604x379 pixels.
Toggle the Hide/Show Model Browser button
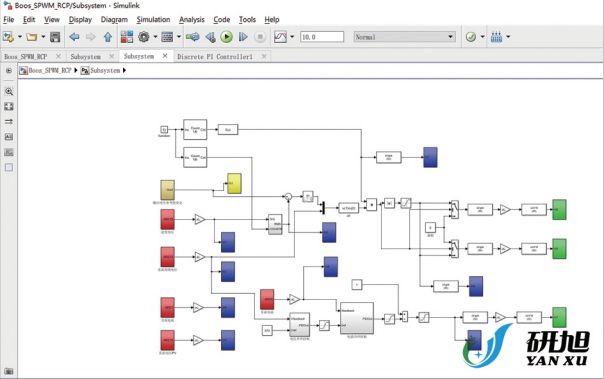[9, 70]
